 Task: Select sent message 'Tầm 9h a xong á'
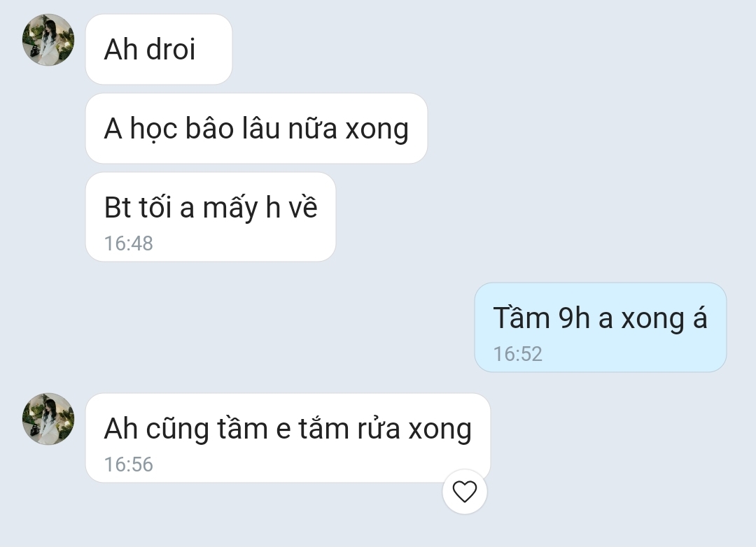[601, 327]
